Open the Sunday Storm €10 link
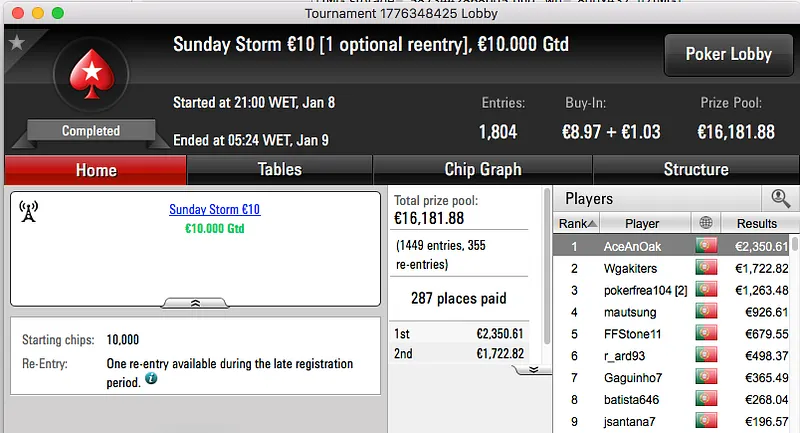The image size is (800, 433). [215, 210]
